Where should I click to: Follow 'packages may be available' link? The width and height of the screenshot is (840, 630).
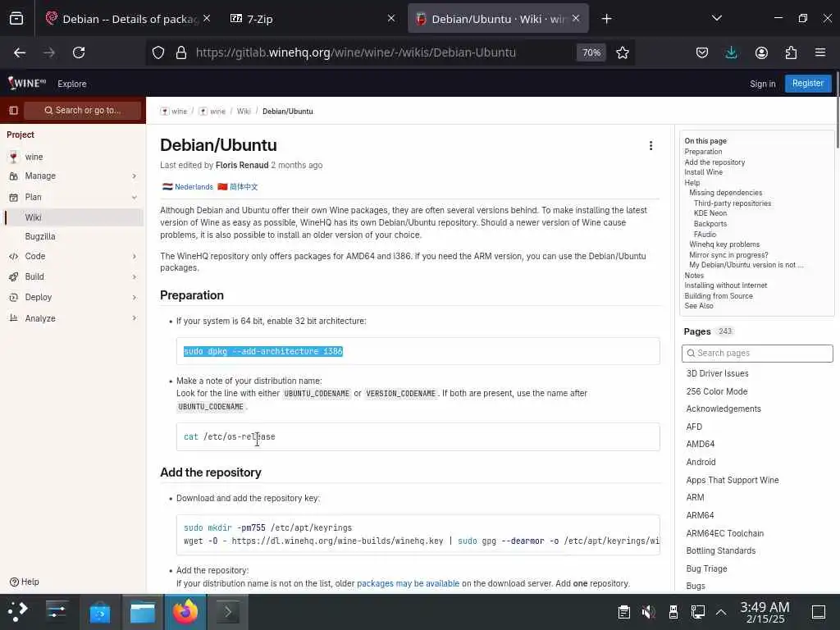tap(408, 583)
